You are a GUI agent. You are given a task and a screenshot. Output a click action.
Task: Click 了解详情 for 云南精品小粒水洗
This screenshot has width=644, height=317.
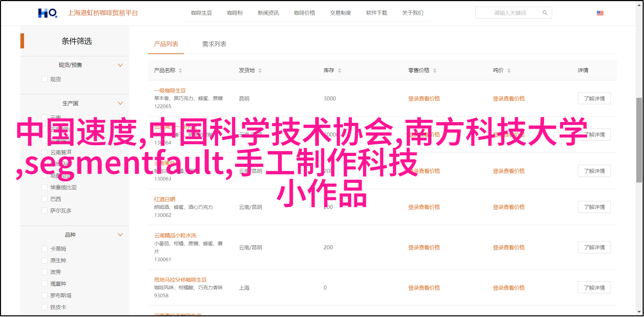[594, 247]
